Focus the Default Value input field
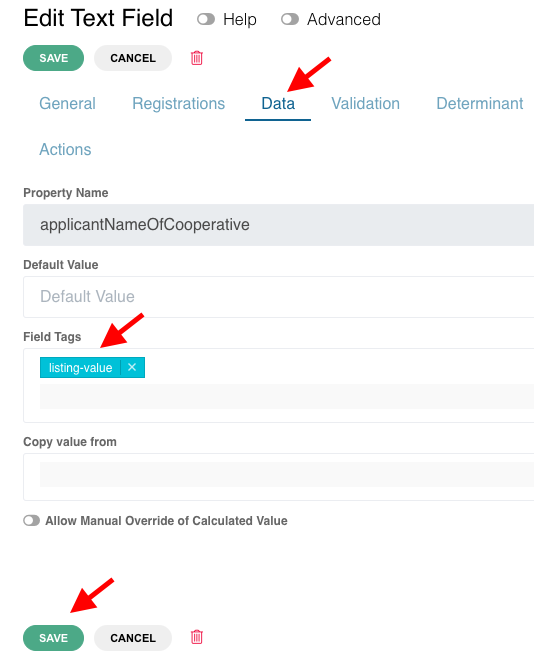Image resolution: width=534 pixels, height=664 pixels. pyautogui.click(x=279, y=297)
